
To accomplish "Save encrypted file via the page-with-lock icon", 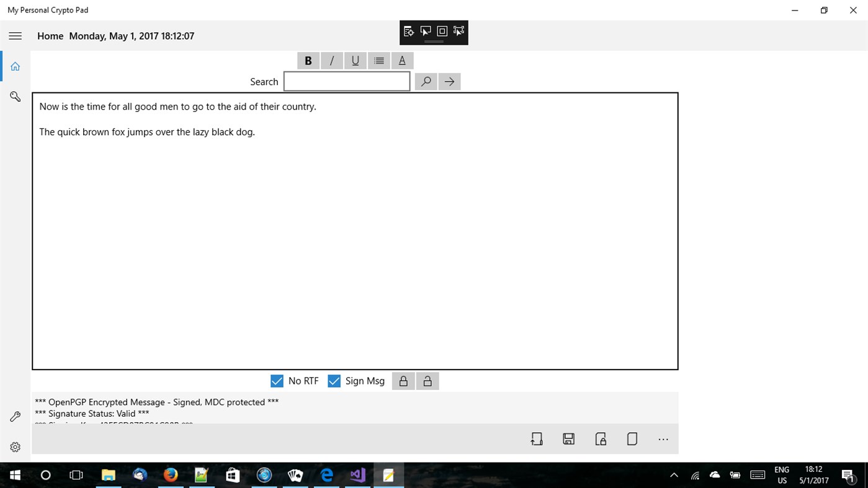I will 600,438.
